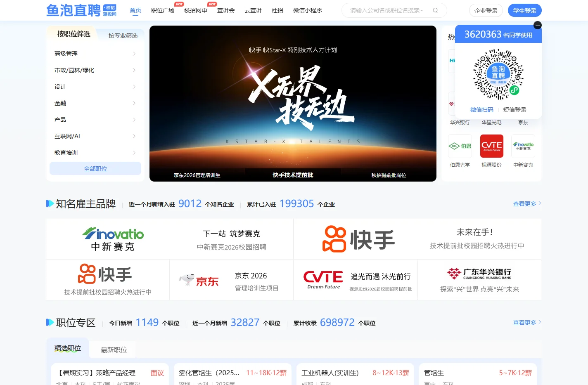This screenshot has height=385, width=588.
Task: Expand the 产品 category arrow
Action: [134, 120]
